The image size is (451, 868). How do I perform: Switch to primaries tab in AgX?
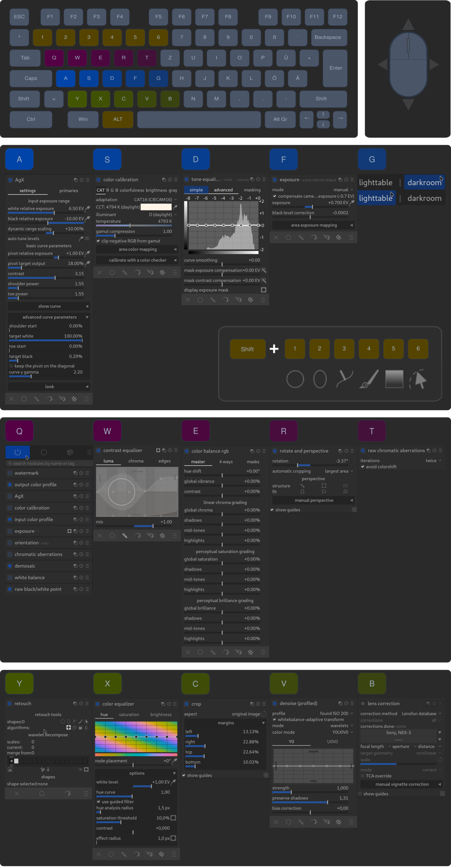click(x=69, y=191)
